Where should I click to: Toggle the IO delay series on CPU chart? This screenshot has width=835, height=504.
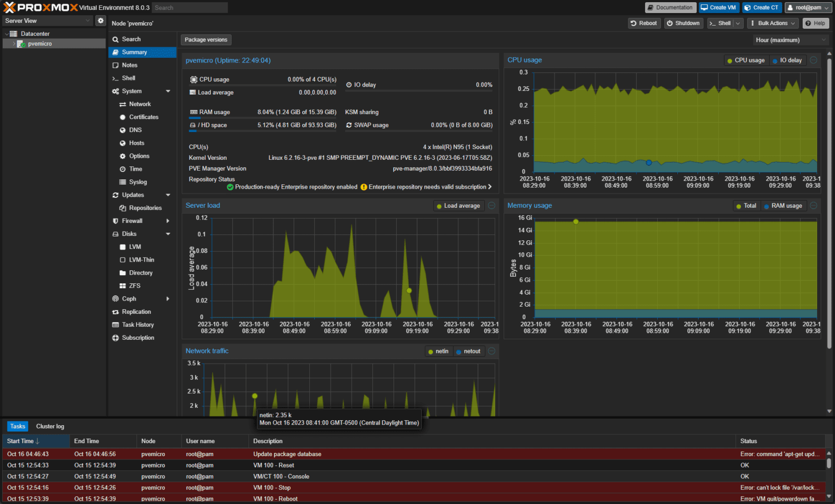pyautogui.click(x=787, y=60)
